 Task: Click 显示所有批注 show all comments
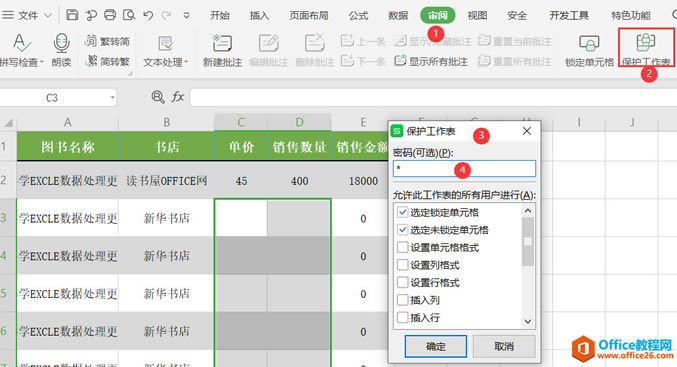pos(431,61)
